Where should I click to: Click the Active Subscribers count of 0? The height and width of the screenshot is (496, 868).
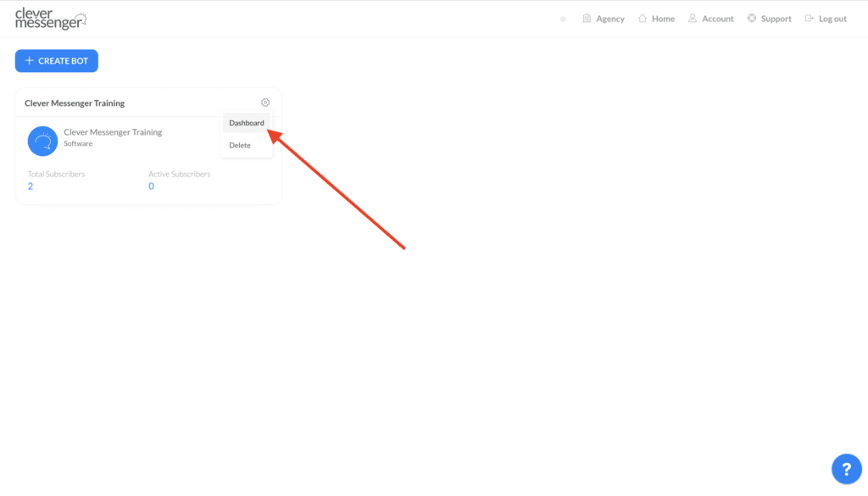click(151, 185)
